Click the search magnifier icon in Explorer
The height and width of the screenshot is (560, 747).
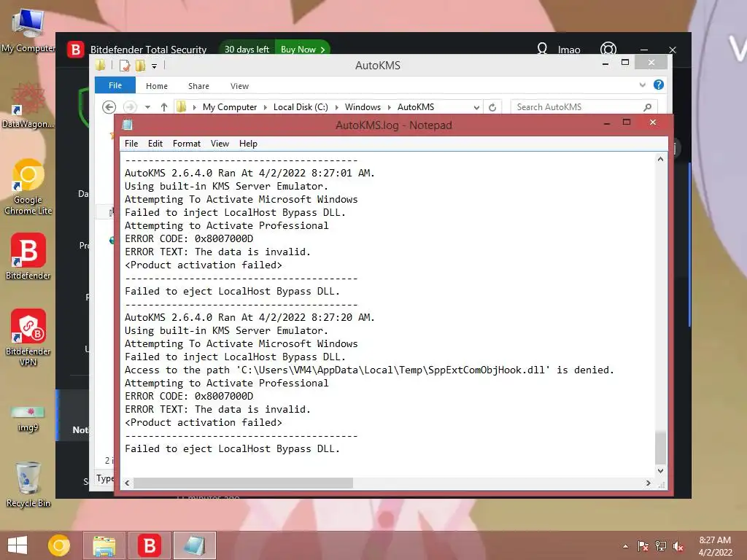point(648,107)
